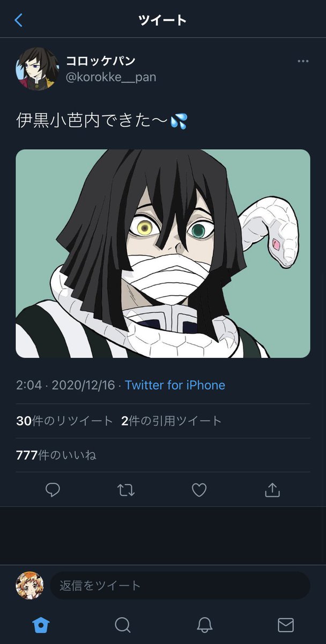Tap the reply speech bubble icon
The width and height of the screenshot is (326, 644).
click(x=53, y=489)
